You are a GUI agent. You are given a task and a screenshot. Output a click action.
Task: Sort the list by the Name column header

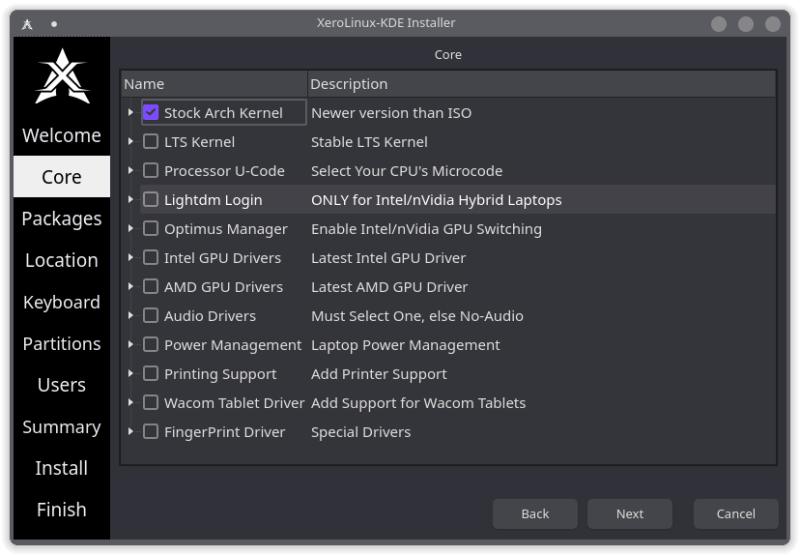[x=213, y=84]
